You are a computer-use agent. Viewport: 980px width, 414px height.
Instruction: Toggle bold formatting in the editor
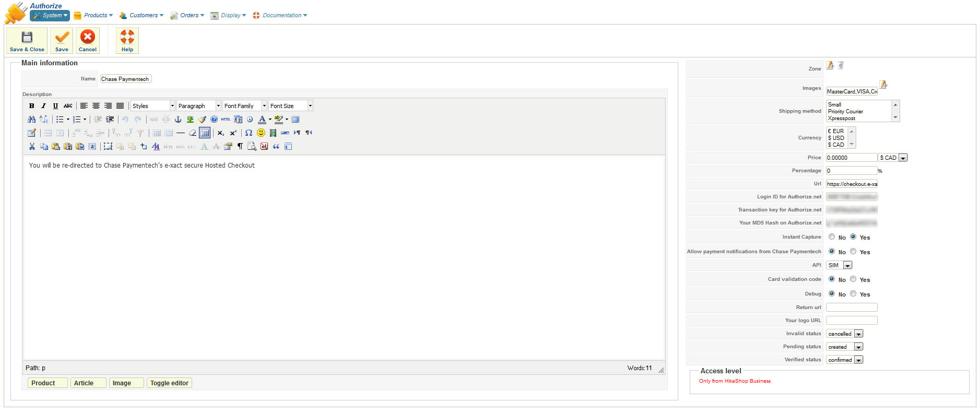click(x=32, y=106)
